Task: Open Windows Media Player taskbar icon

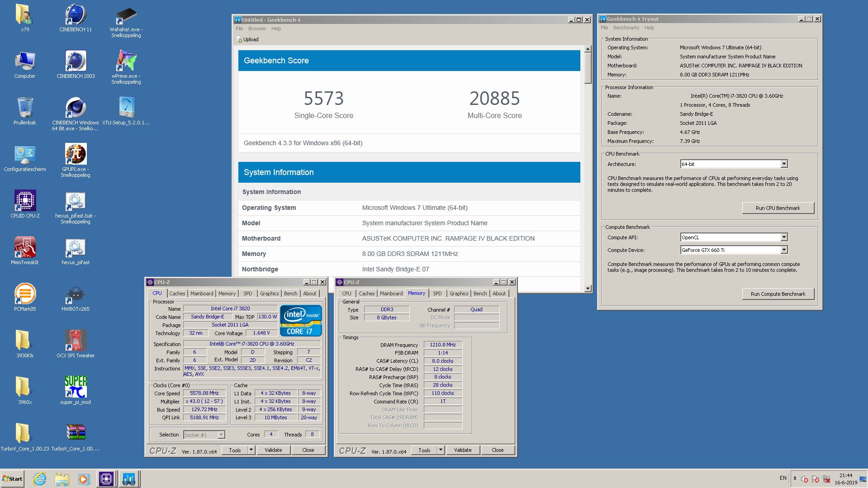Action: tap(84, 479)
